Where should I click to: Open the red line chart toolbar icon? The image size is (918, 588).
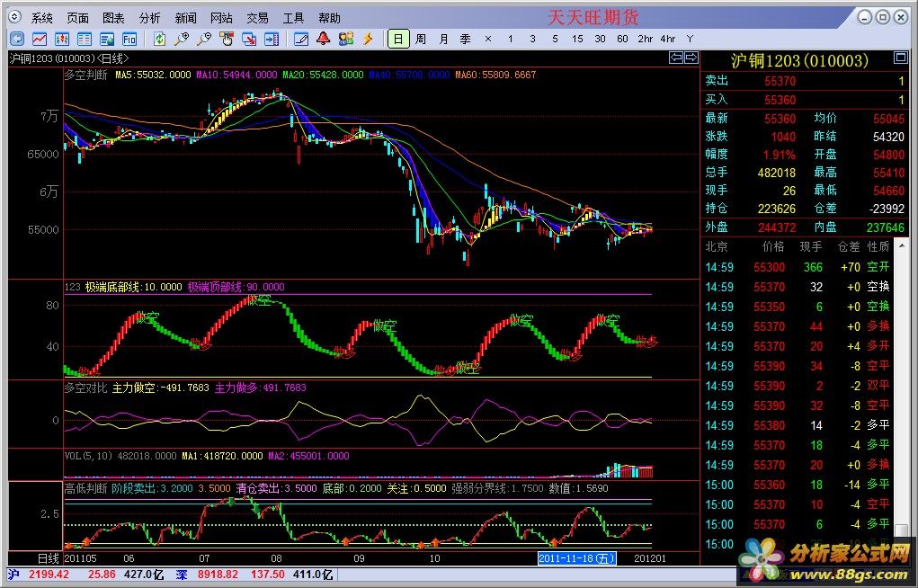tap(40, 39)
